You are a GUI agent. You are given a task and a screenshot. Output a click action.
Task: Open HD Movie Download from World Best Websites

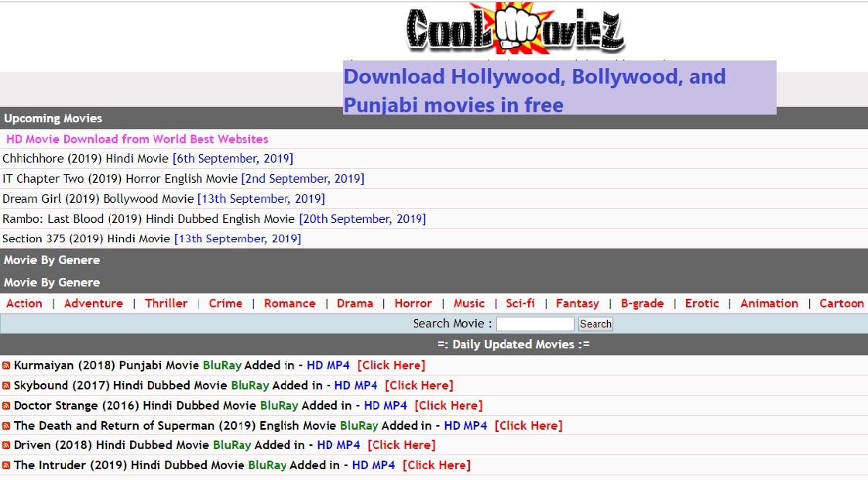coord(137,139)
